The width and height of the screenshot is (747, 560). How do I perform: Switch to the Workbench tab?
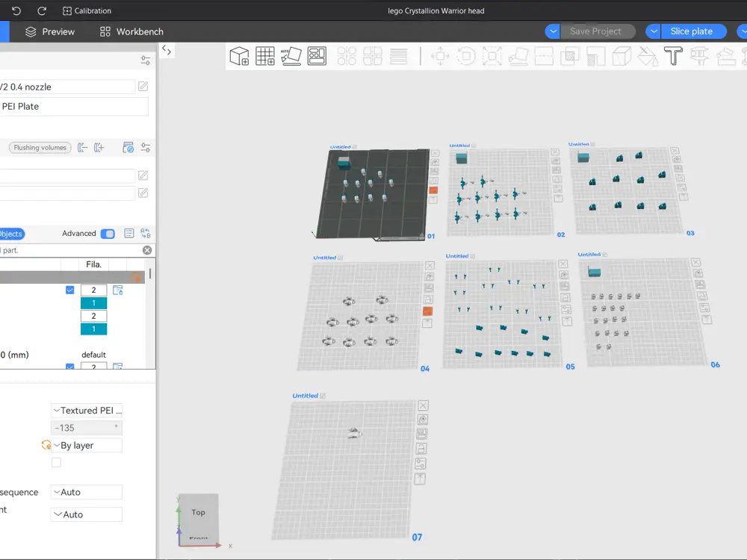(x=131, y=31)
